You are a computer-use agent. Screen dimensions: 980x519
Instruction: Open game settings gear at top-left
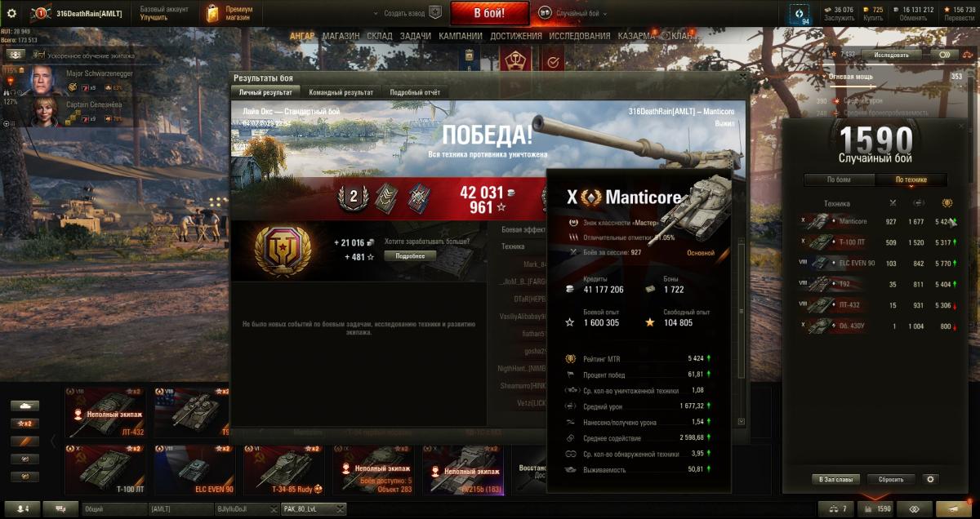pyautogui.click(x=11, y=13)
